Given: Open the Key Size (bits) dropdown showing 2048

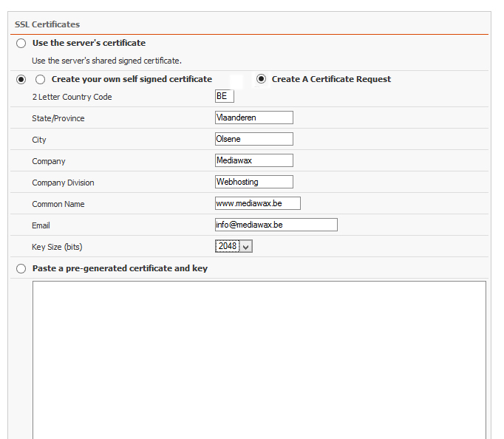Looking at the screenshot, I should pos(234,246).
